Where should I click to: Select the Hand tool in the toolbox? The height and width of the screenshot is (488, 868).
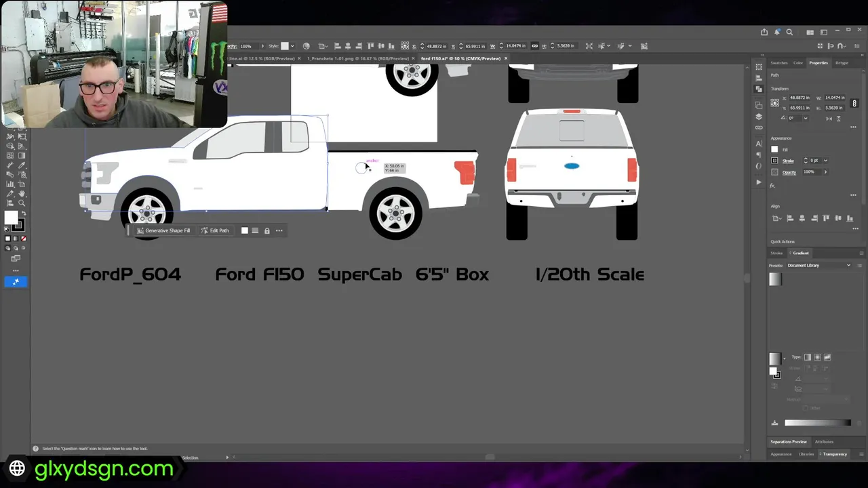[22, 193]
